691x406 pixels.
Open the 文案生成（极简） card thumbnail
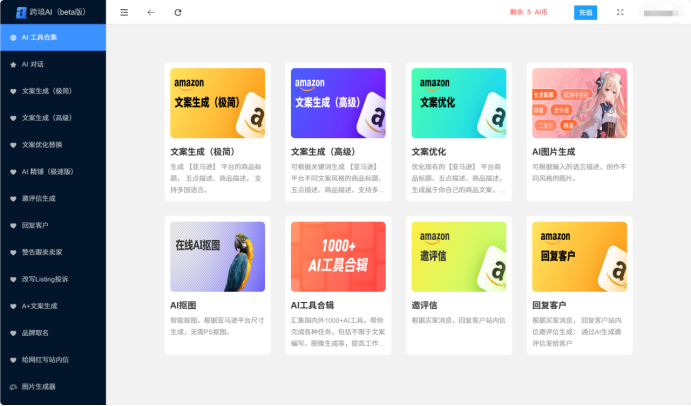coord(218,101)
